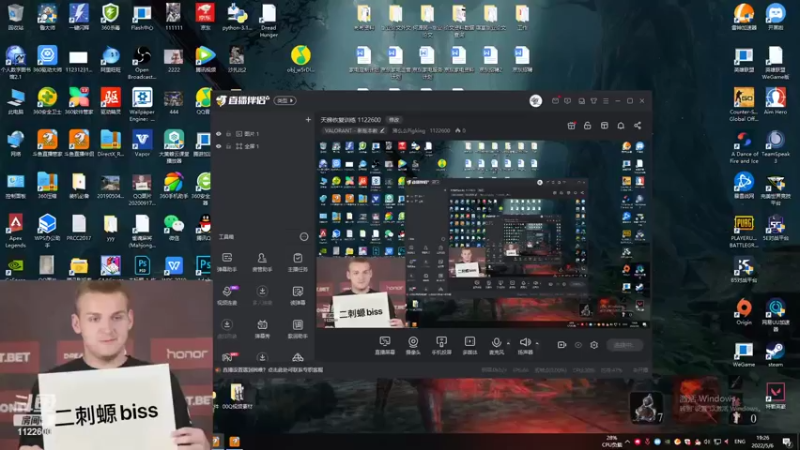Expand speaker options arrow

537,343
